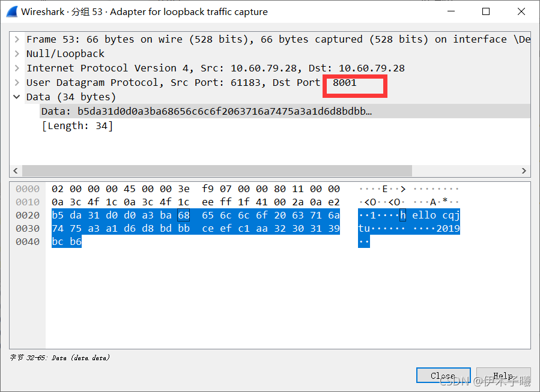Click hex byte f9 in row 0000
540x392 pixels.
pos(208,189)
